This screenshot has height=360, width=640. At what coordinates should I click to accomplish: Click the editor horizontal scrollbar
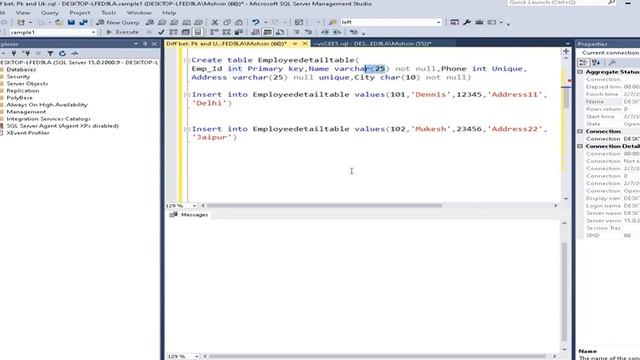pos(324,206)
